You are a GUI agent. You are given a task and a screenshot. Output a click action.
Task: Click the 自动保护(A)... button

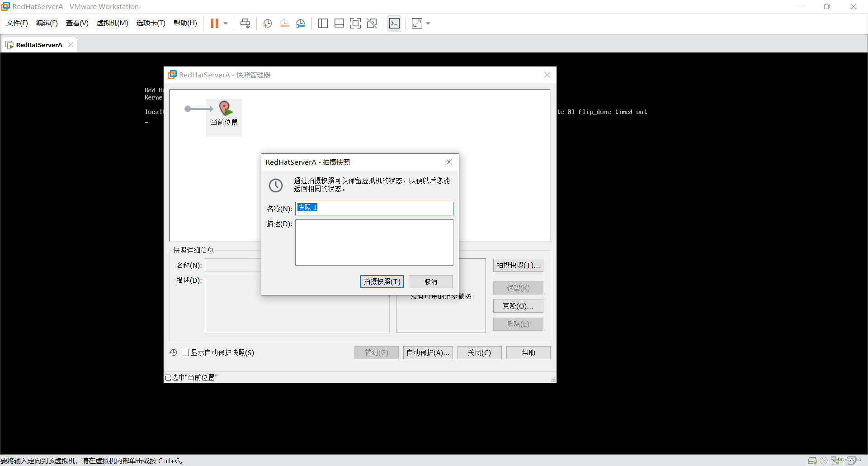click(428, 352)
